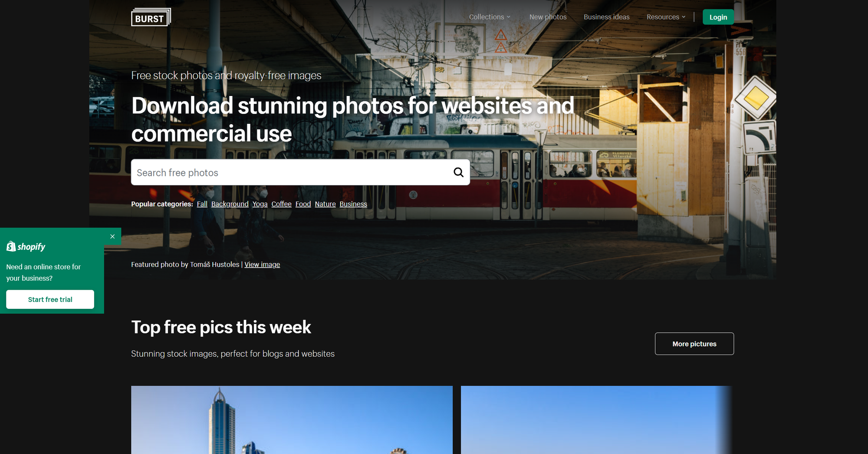The width and height of the screenshot is (868, 454).
Task: Close the Shopify promo popup
Action: click(112, 236)
